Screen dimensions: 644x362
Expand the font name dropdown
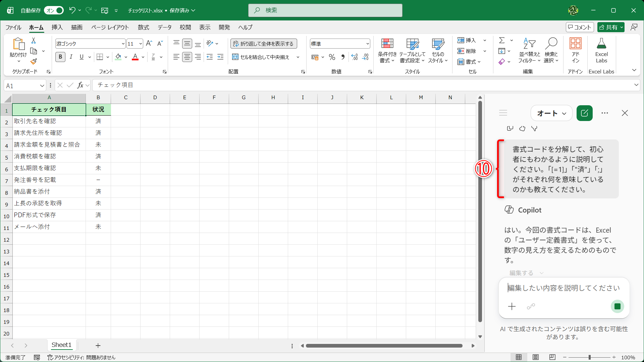coord(123,44)
